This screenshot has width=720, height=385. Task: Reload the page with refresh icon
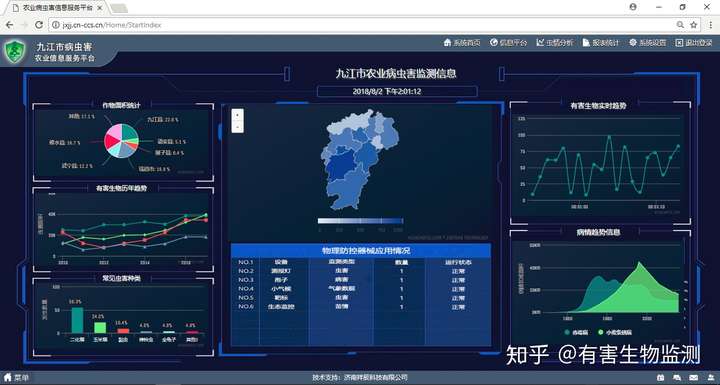pyautogui.click(x=39, y=25)
